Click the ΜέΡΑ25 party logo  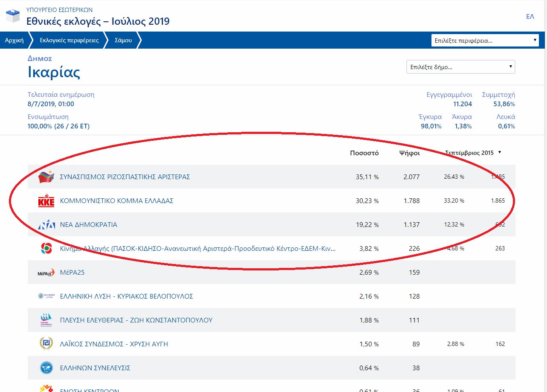pos(46,273)
